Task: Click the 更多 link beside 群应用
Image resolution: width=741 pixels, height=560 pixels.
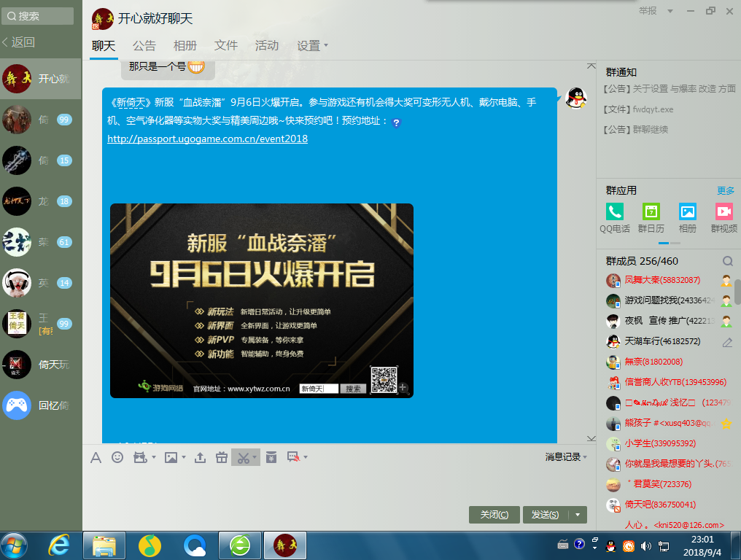Action: click(726, 190)
